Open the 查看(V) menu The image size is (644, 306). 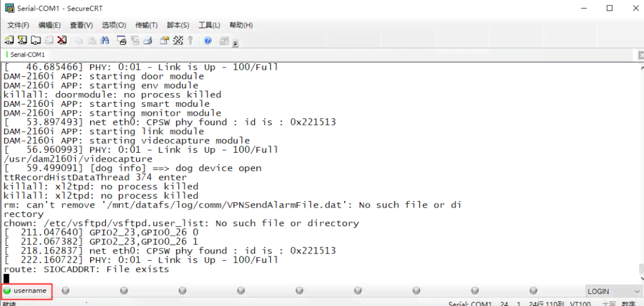[81, 26]
